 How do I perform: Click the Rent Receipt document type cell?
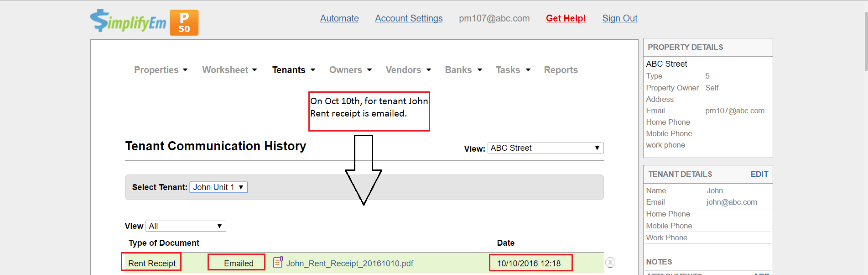point(151,263)
